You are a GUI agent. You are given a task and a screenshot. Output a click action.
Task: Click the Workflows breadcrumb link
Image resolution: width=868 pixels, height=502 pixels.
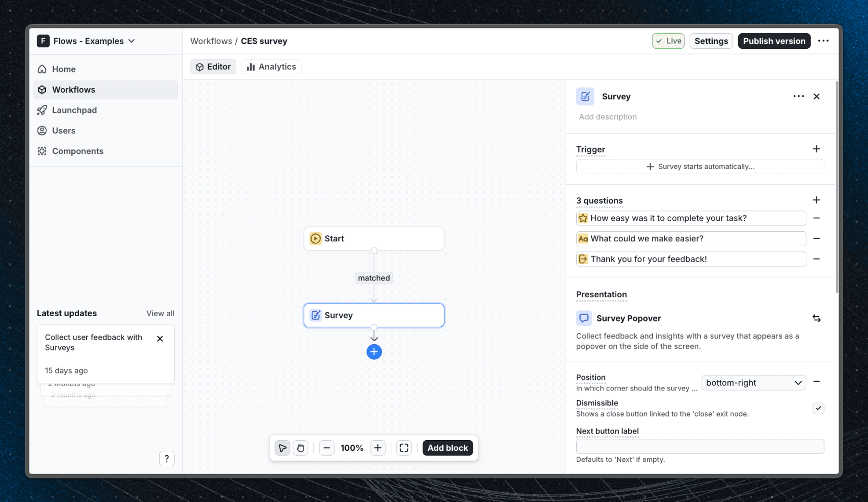tap(211, 41)
